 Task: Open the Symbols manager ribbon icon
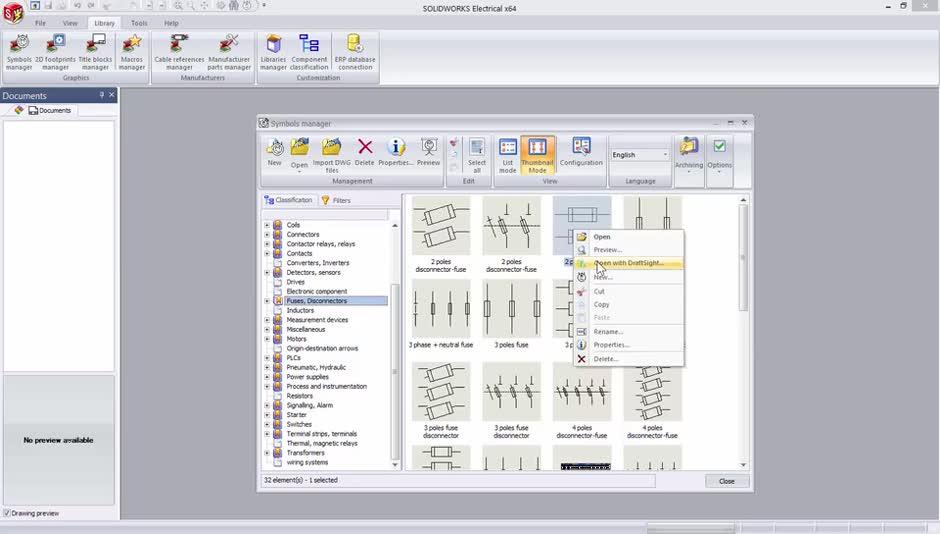(x=19, y=45)
